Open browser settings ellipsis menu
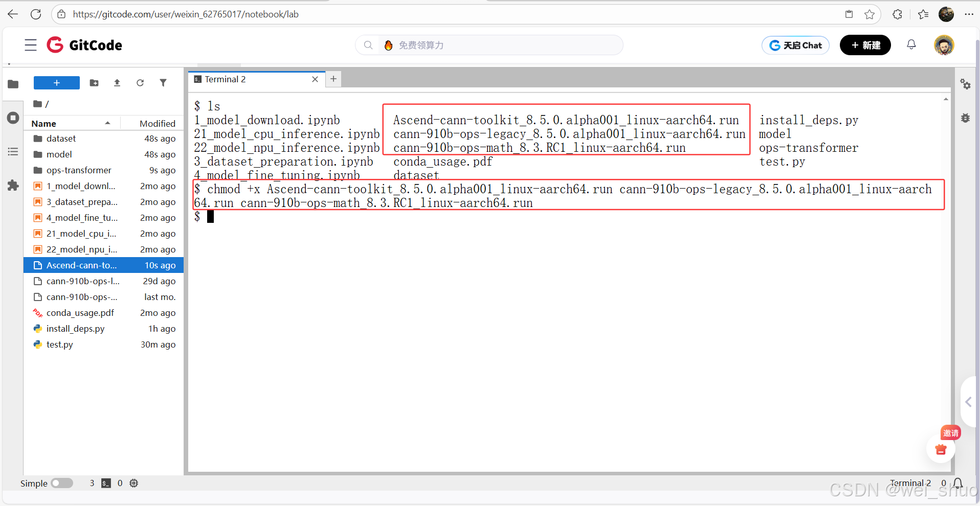 pos(969,14)
